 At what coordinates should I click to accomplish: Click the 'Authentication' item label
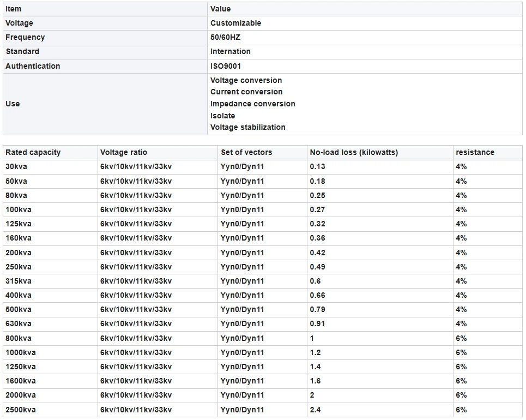[33, 66]
